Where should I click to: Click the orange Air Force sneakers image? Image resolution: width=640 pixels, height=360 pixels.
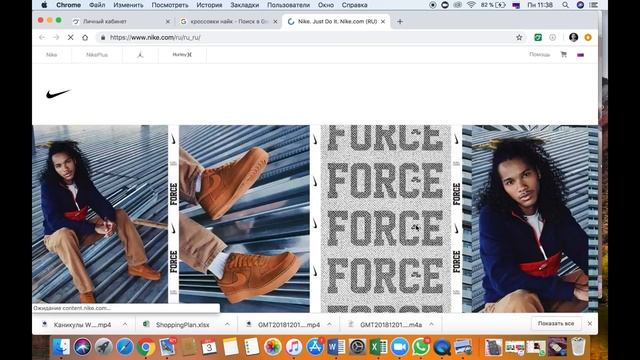coord(244,218)
